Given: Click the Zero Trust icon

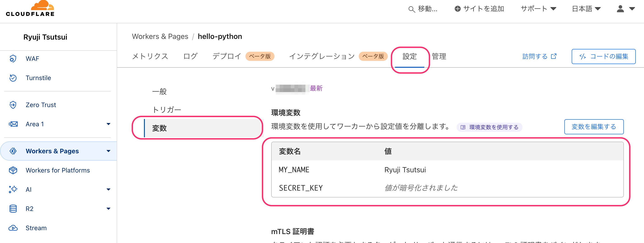Looking at the screenshot, I should coord(13,105).
